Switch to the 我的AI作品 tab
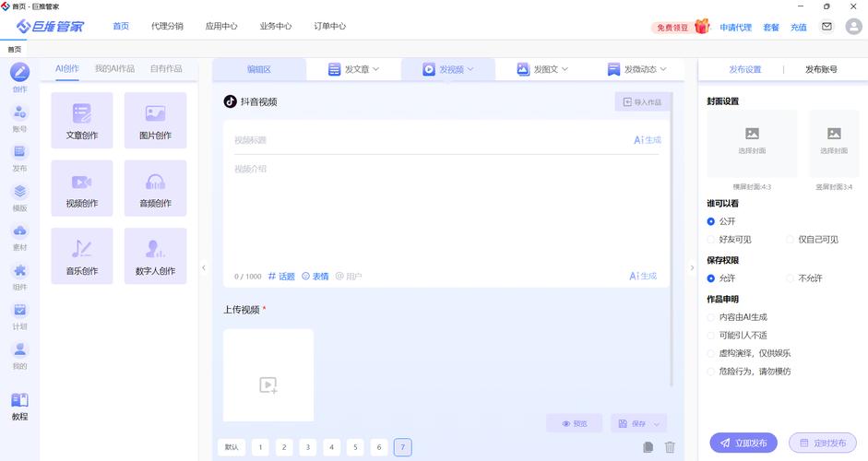 click(x=114, y=69)
